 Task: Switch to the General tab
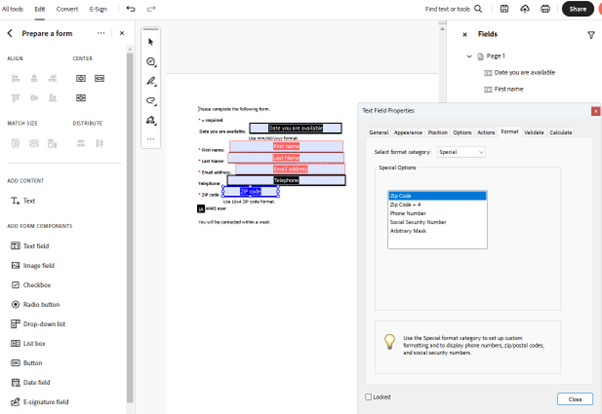point(379,132)
